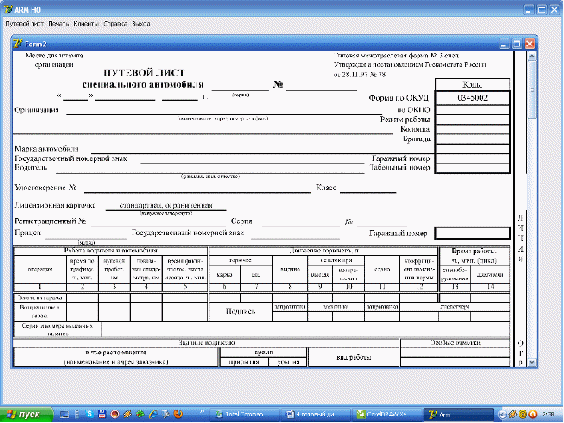Click the red circle quick launch icon
Image resolution: width=564 pixels, height=423 pixels.
(x=115, y=414)
